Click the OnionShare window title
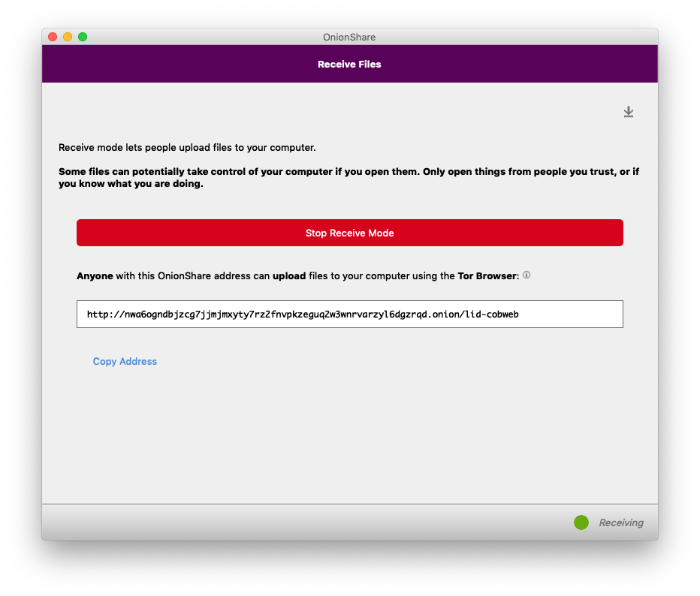The image size is (700, 596). [x=349, y=37]
